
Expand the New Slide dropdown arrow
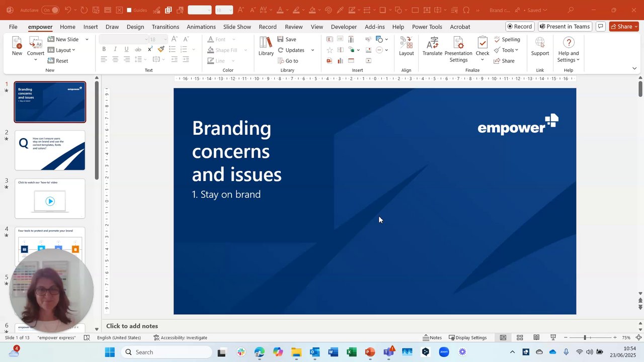click(x=87, y=39)
